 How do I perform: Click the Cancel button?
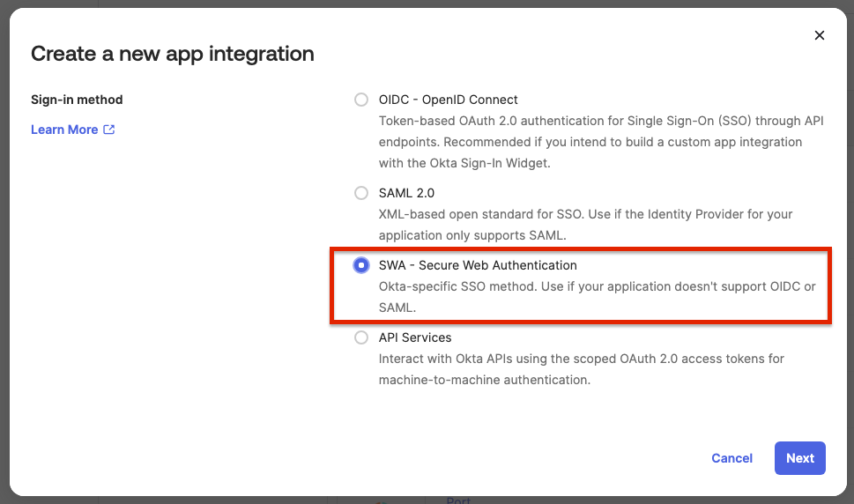pos(731,458)
